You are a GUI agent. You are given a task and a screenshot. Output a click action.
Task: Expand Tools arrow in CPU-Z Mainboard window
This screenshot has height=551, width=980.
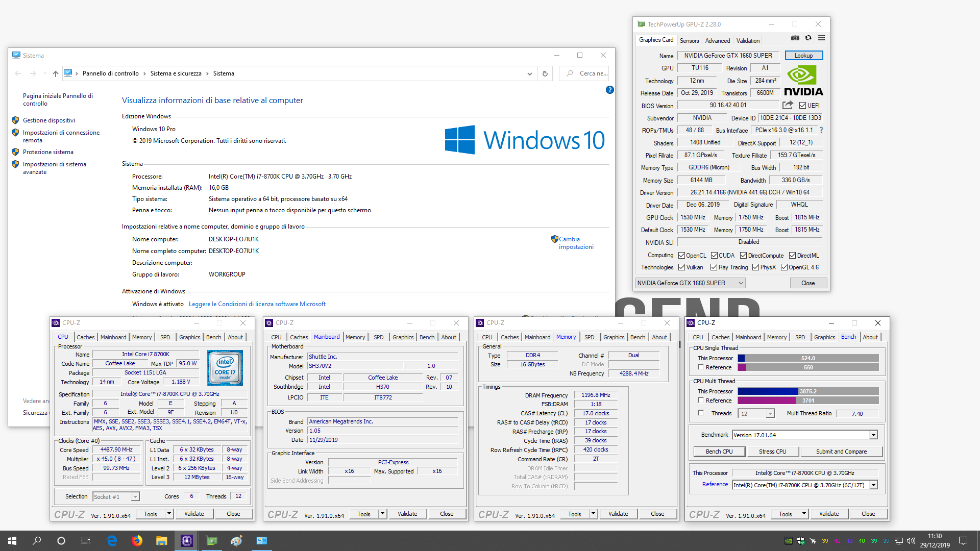point(382,514)
